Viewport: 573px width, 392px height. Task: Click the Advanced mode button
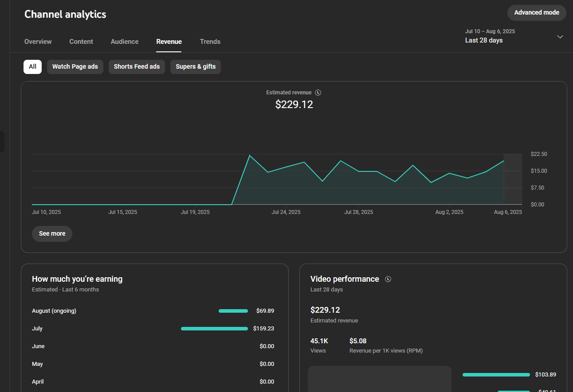pos(536,13)
